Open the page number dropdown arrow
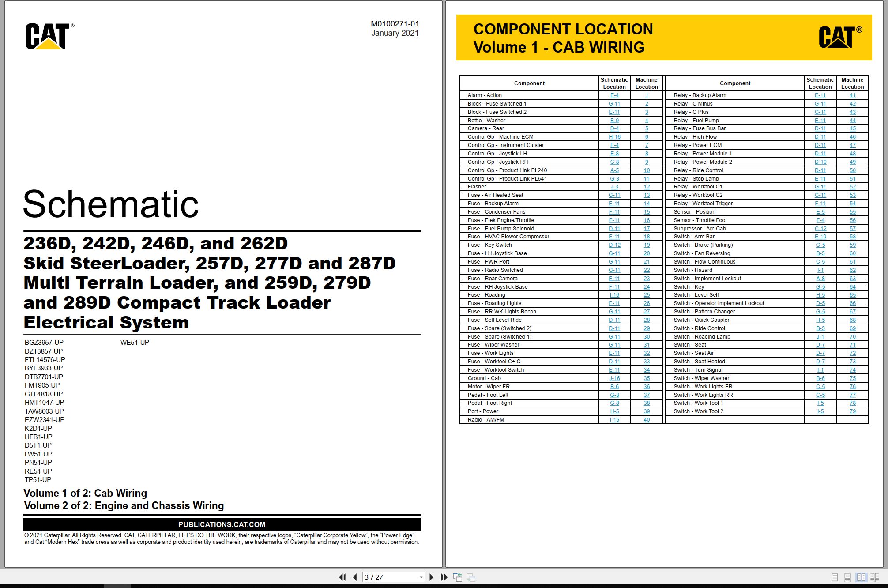 point(421,577)
